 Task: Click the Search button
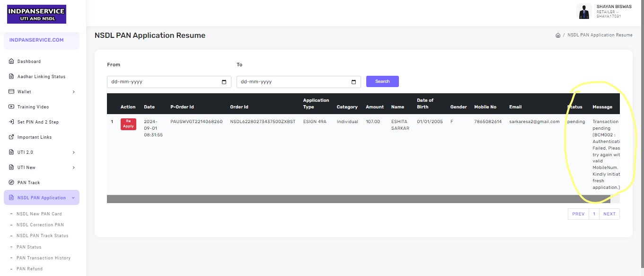pos(382,81)
